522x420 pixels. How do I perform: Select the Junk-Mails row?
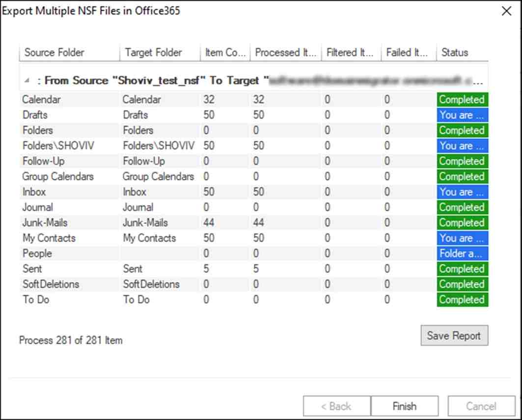click(46, 223)
